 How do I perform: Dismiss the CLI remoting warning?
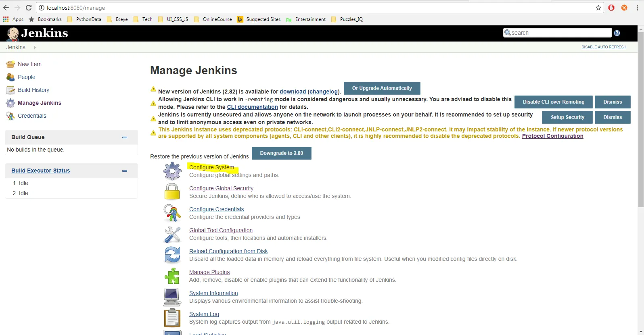click(x=613, y=102)
